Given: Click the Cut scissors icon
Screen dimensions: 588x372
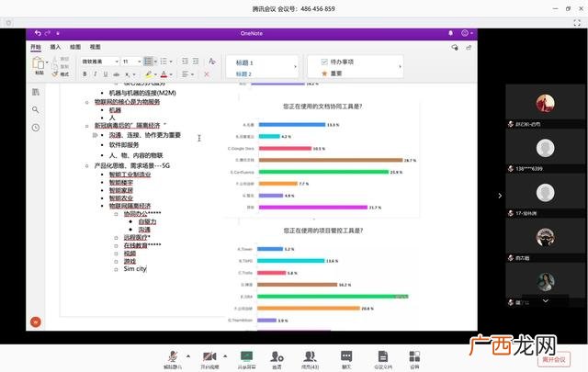Looking at the screenshot, I should 55,59.
